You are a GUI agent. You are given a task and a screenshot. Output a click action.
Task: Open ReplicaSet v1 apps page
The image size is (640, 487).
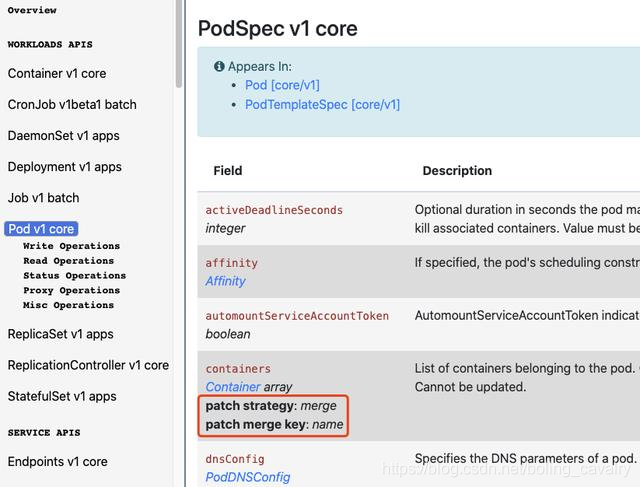(x=60, y=334)
